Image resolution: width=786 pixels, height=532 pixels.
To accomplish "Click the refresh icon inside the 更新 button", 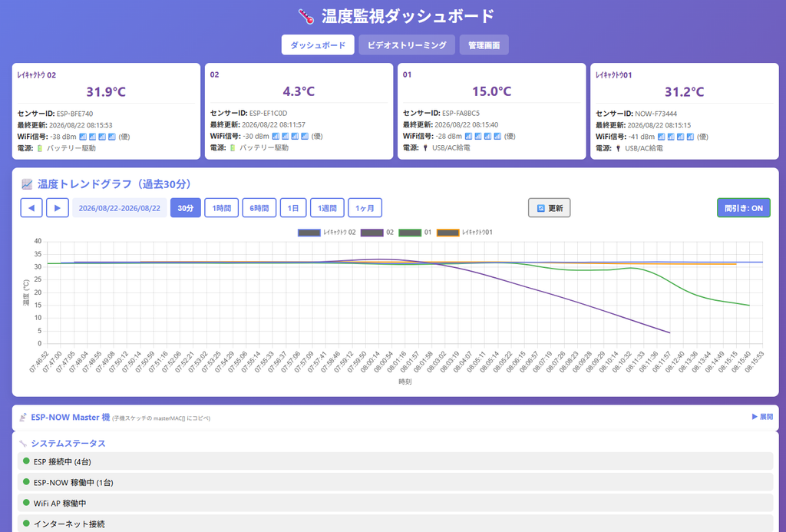I will [541, 208].
